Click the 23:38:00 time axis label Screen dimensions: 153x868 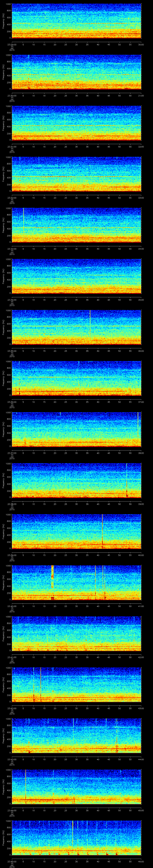pyautogui.click(x=12, y=504)
